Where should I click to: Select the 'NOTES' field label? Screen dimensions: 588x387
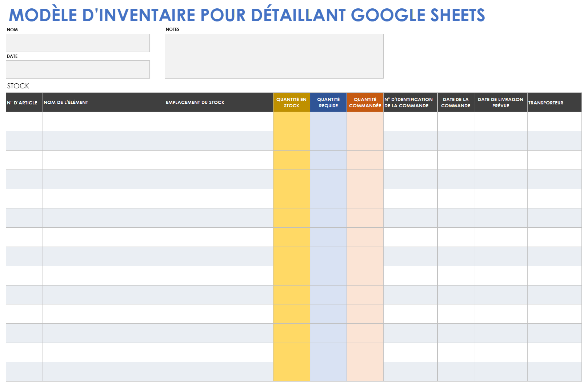(173, 29)
